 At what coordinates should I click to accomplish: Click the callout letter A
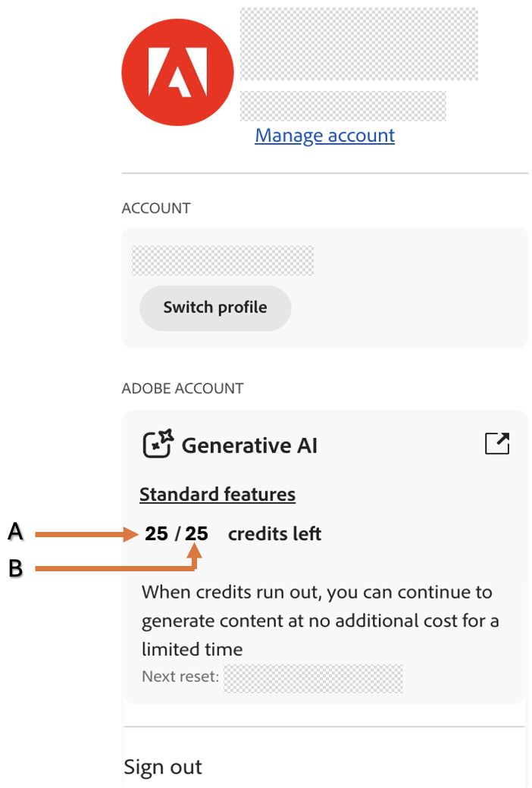pos(15,533)
